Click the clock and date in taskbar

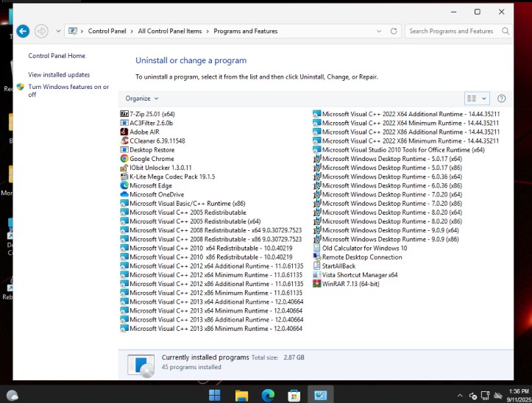point(519,396)
